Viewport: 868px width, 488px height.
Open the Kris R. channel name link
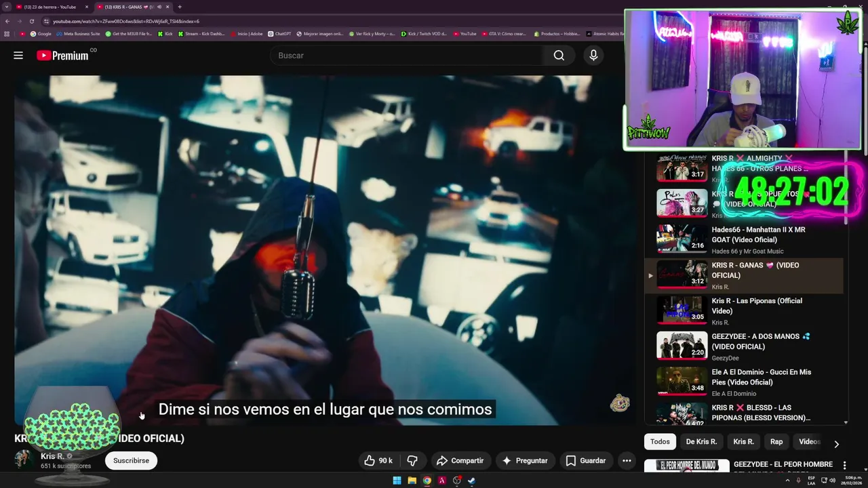pos(52,456)
